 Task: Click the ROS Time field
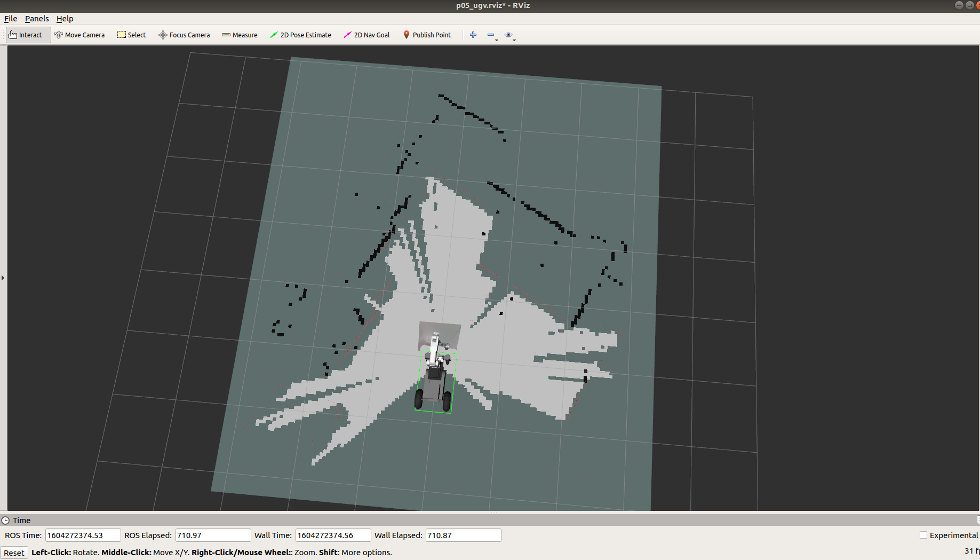coord(83,535)
